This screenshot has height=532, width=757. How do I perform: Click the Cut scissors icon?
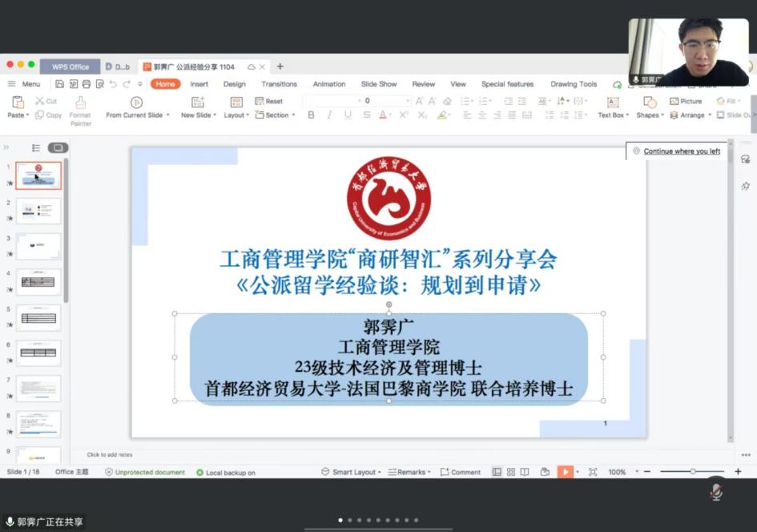[40, 101]
